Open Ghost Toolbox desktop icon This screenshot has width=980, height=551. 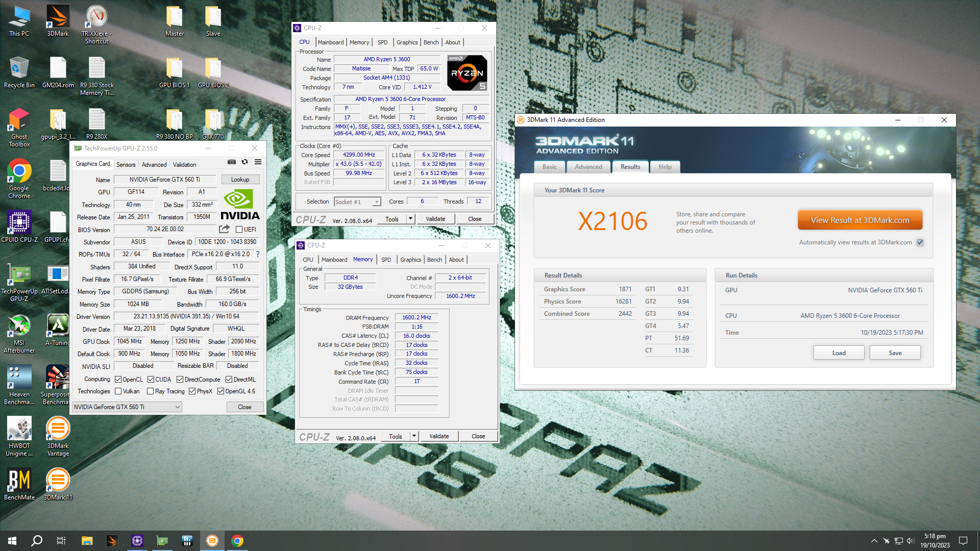pyautogui.click(x=19, y=128)
